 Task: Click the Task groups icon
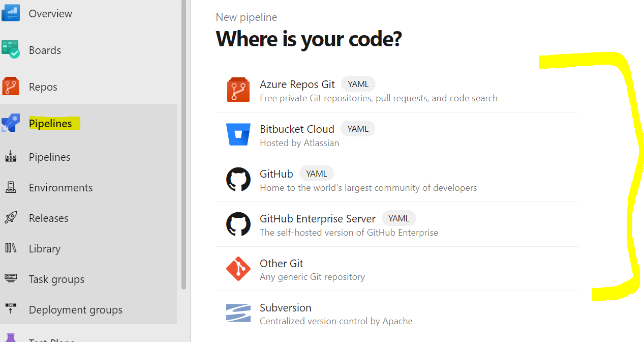(x=11, y=279)
